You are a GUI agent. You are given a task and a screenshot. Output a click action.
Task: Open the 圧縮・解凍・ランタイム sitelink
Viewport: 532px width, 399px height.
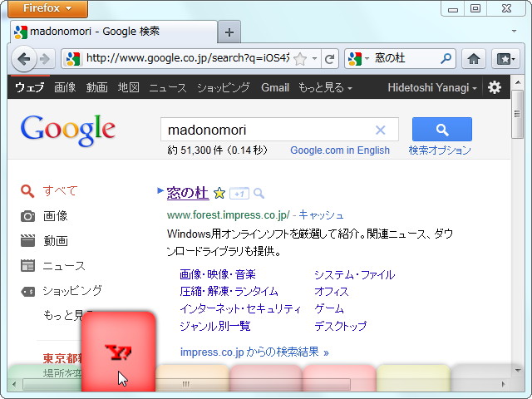[x=229, y=291]
